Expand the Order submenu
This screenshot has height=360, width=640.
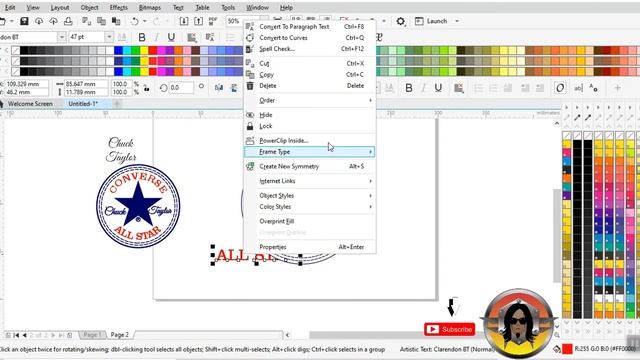(310, 100)
